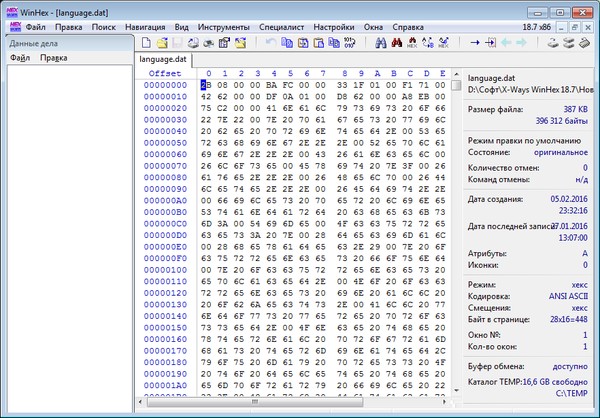The width and height of the screenshot is (600, 418).
Task: Open Find Text with binoculars icon
Action: tap(381, 43)
